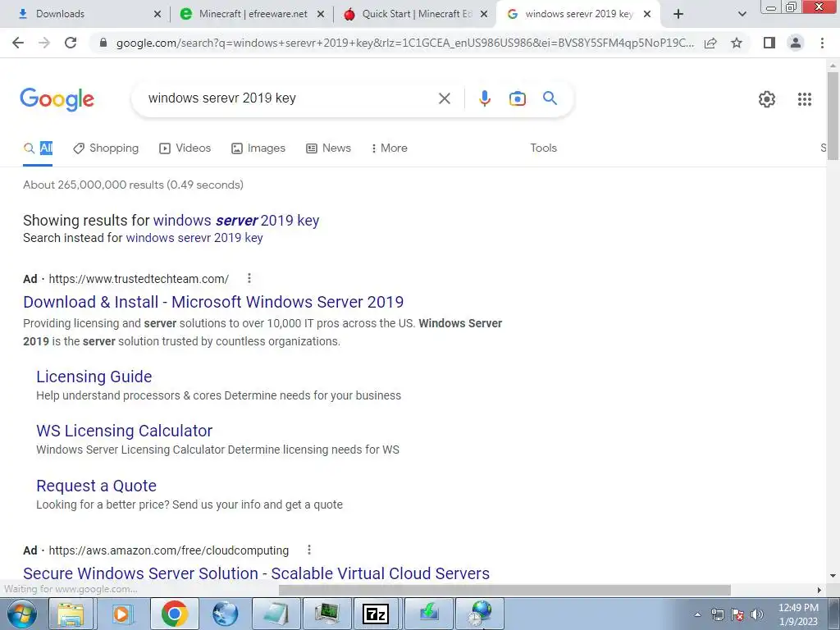Viewport: 840px width, 630px height.
Task: Open the globe with clock taskbar icon
Action: [478, 614]
